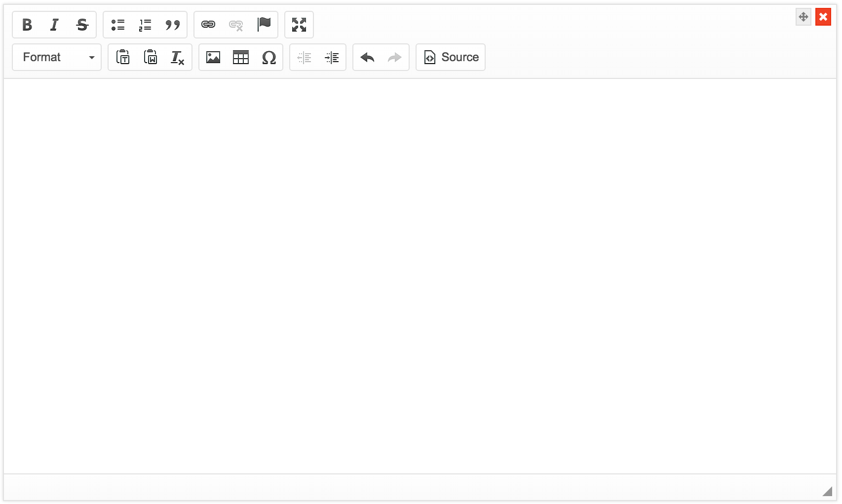Toggle bold formatting
The image size is (842, 504).
click(27, 25)
